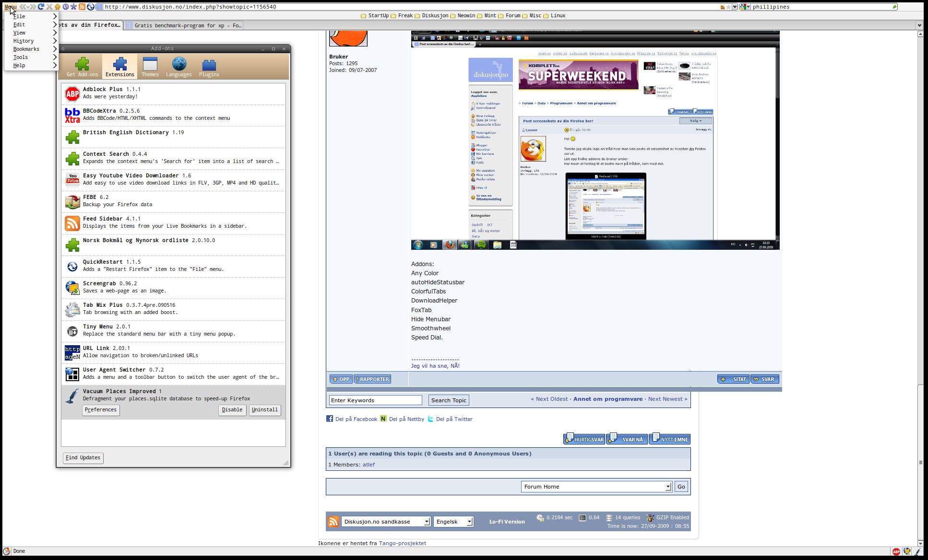
Task: Expand the Edit submenu
Action: 32,24
